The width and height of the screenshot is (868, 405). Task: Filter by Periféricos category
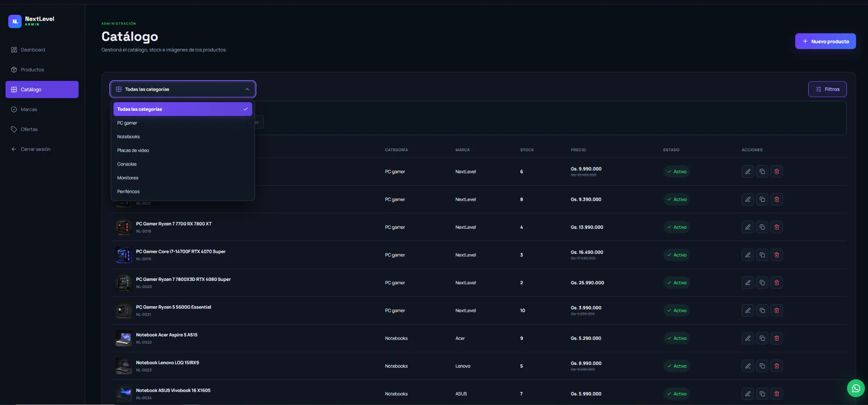tap(183, 191)
